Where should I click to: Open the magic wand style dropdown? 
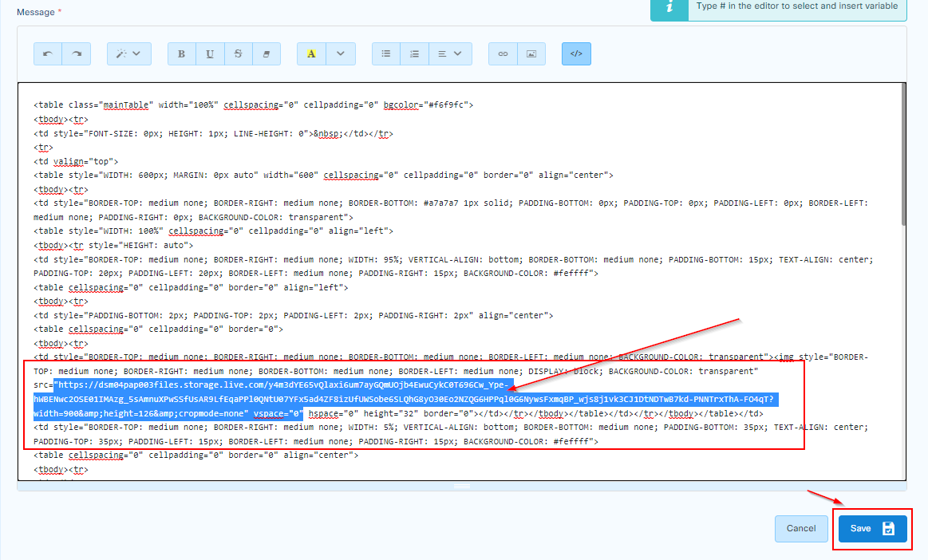[x=128, y=53]
